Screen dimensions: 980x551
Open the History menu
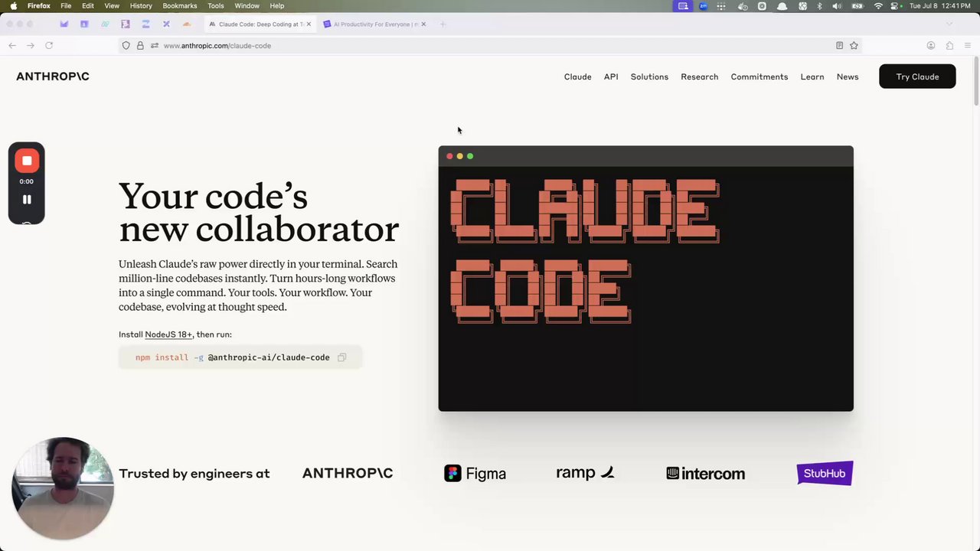tap(141, 5)
